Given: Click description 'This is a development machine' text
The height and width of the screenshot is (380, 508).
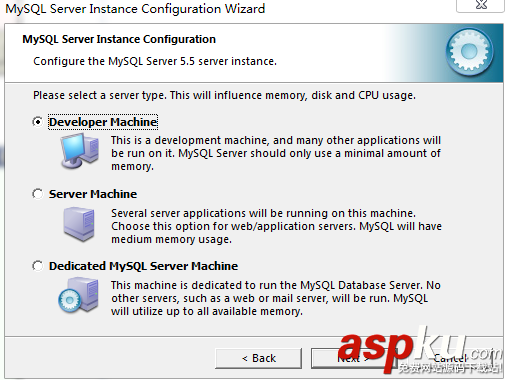Looking at the screenshot, I should tap(276, 153).
